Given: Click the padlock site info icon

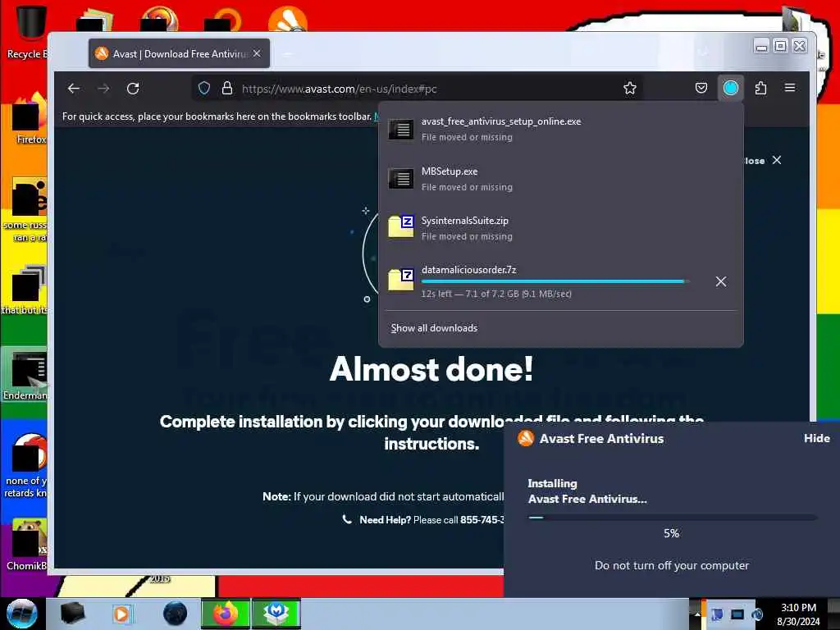Looking at the screenshot, I should pyautogui.click(x=227, y=89).
